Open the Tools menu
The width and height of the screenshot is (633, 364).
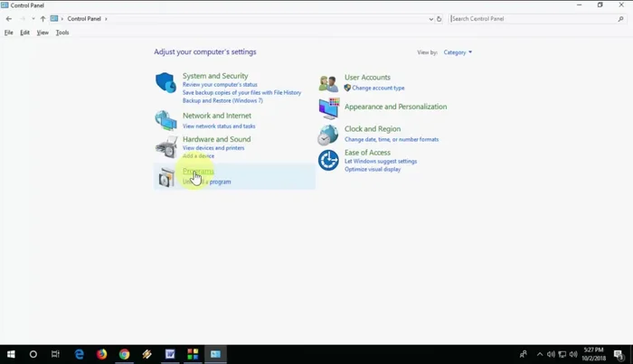(x=62, y=33)
